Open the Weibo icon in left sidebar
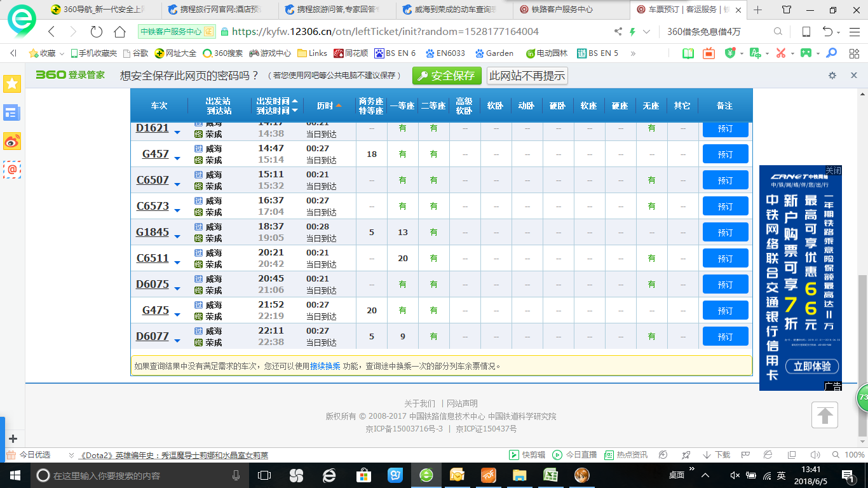Screen dimensions: 868x488 pyautogui.click(x=12, y=141)
